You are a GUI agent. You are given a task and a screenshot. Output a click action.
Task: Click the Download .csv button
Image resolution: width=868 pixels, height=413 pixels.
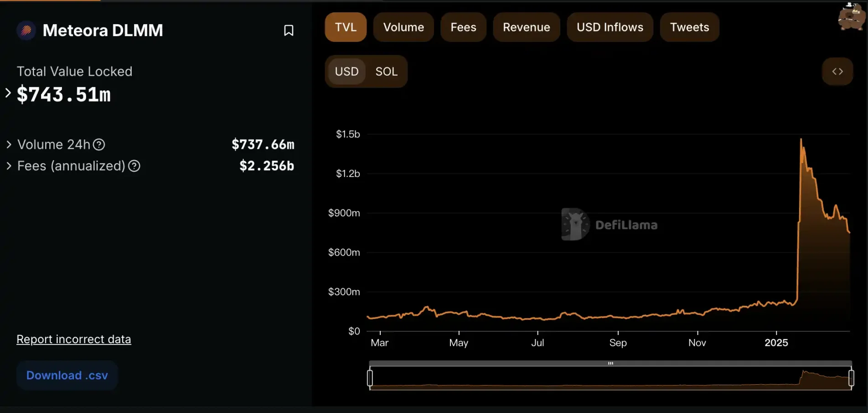[x=67, y=375]
